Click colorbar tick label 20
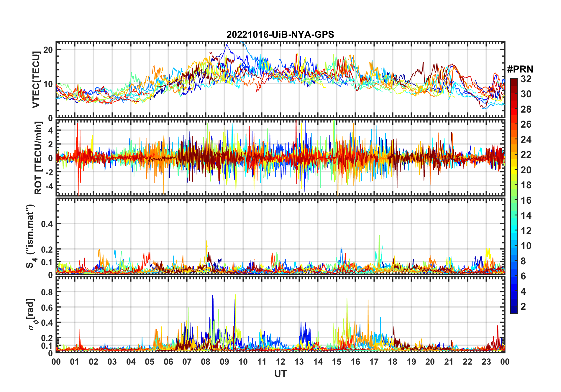The image size is (561, 392). point(526,170)
